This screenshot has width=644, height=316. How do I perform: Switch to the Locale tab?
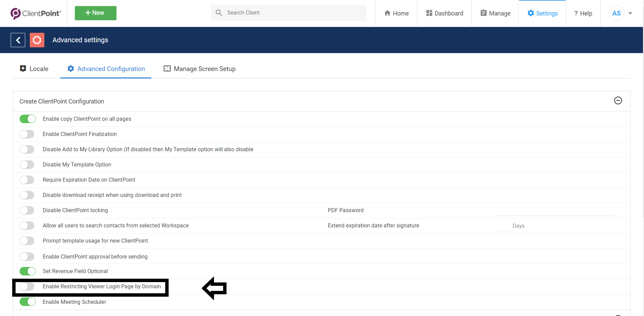click(x=34, y=69)
